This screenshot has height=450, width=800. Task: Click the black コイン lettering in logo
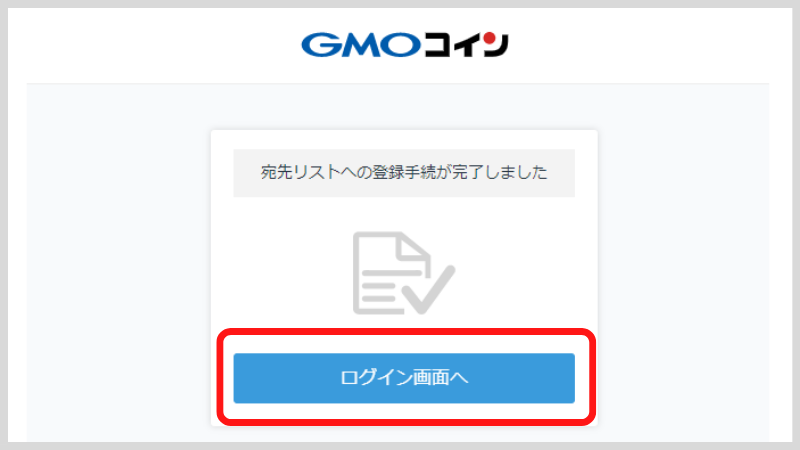[466, 44]
